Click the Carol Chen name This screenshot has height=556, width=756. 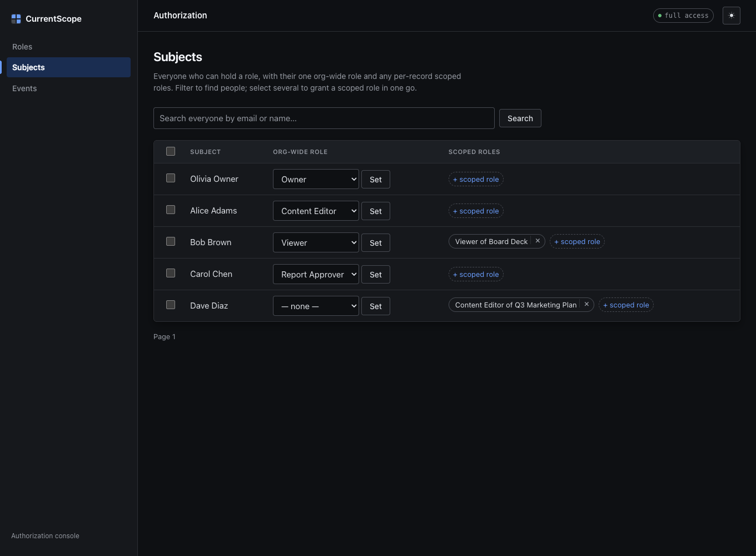coord(211,274)
